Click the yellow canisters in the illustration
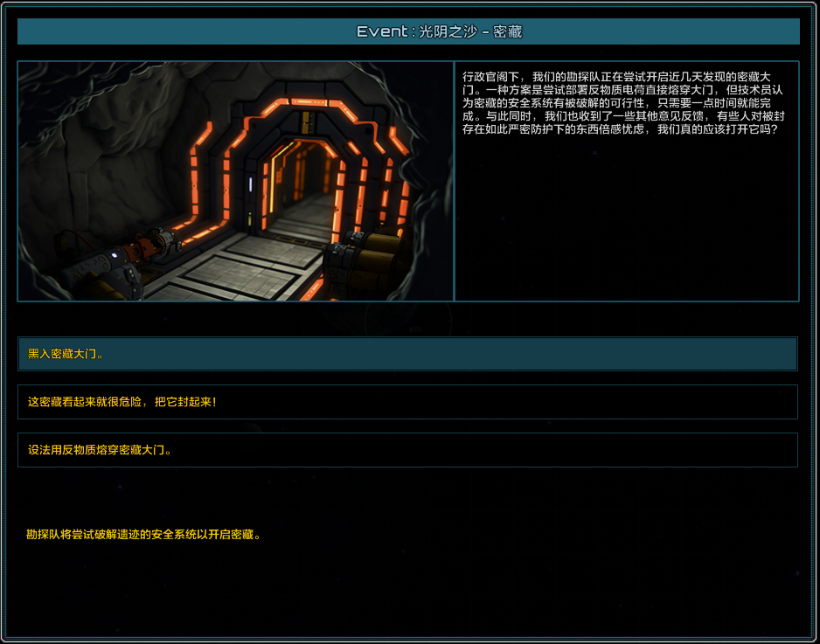This screenshot has height=644, width=820. (367, 262)
